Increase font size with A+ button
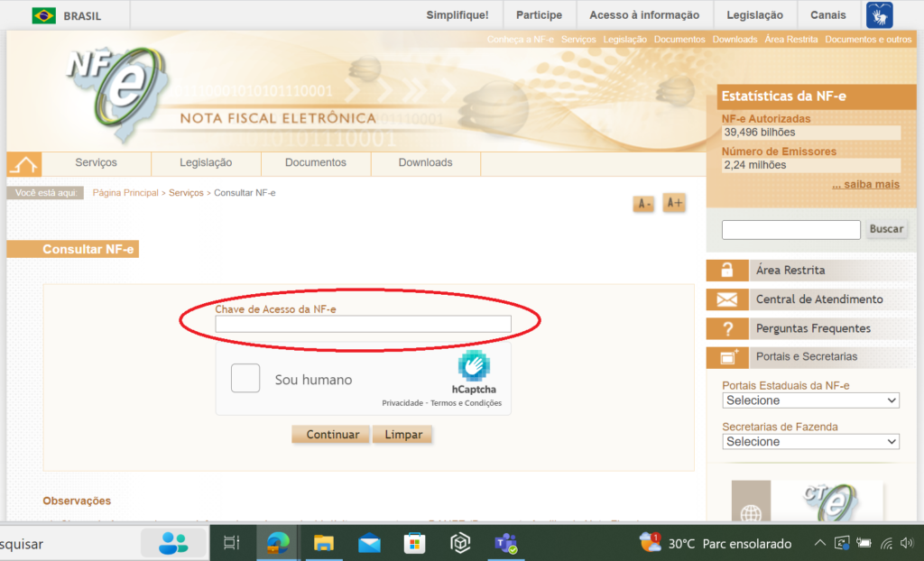Viewport: 924px width, 561px height. [673, 203]
